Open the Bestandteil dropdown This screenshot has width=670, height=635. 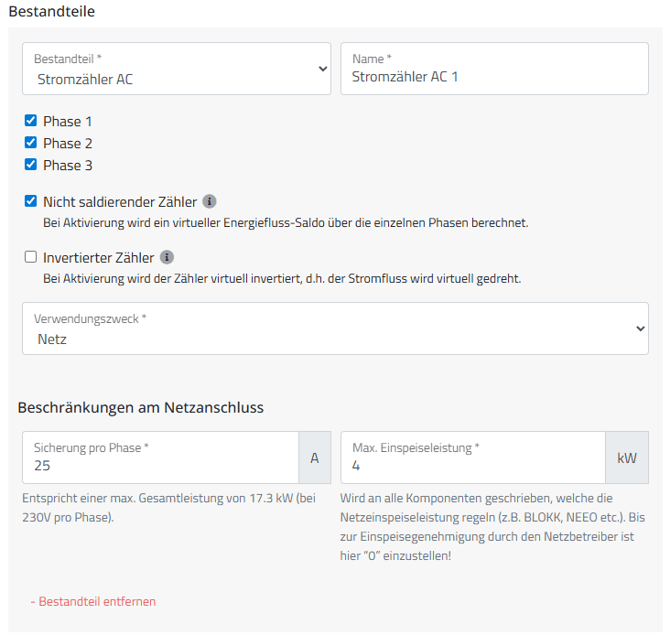(176, 69)
